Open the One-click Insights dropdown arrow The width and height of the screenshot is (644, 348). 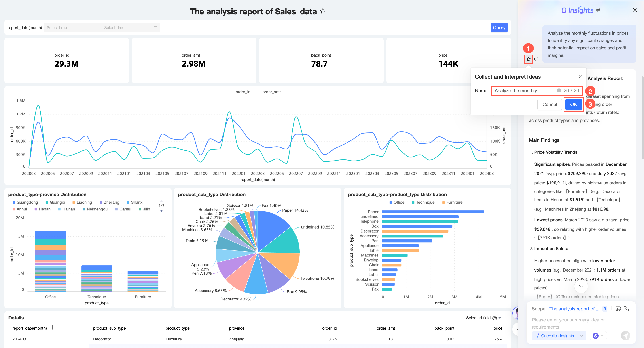click(581, 336)
